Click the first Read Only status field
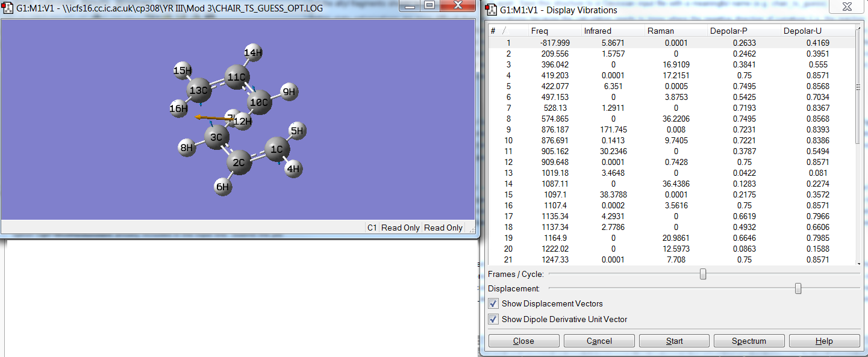868x357 pixels. pos(401,228)
